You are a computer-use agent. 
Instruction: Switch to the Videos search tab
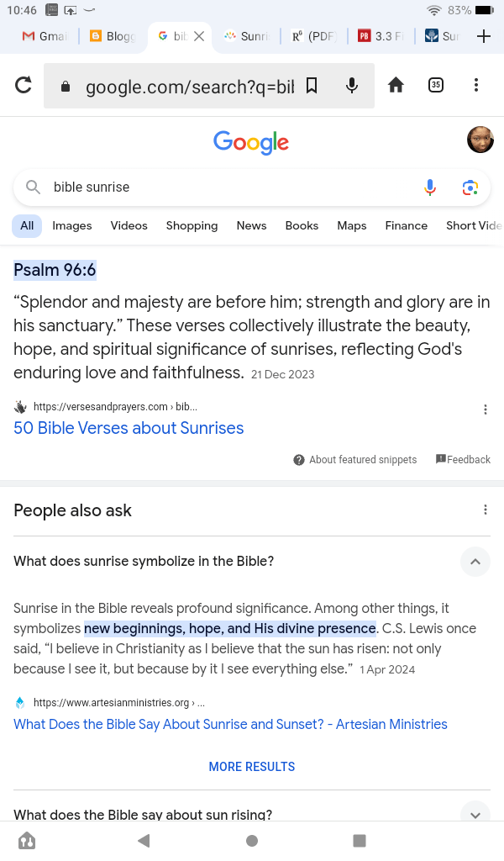[129, 225]
